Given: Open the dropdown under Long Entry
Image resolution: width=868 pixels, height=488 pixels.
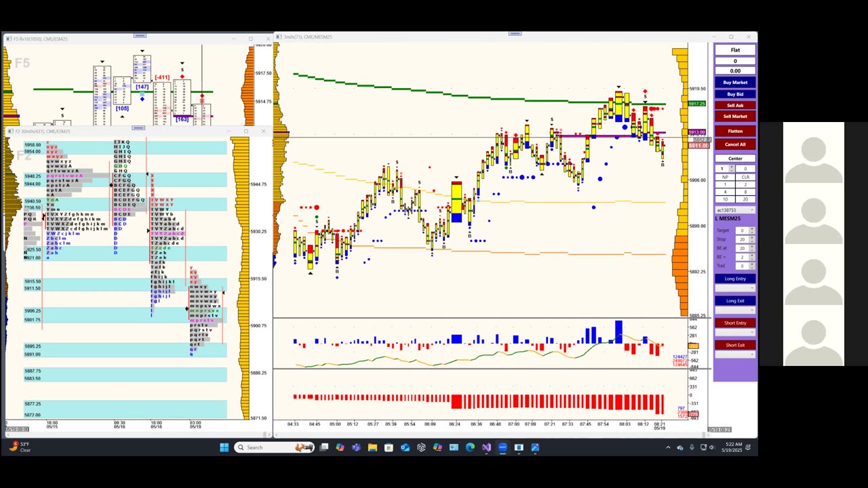Looking at the screenshot, I should pos(735,288).
